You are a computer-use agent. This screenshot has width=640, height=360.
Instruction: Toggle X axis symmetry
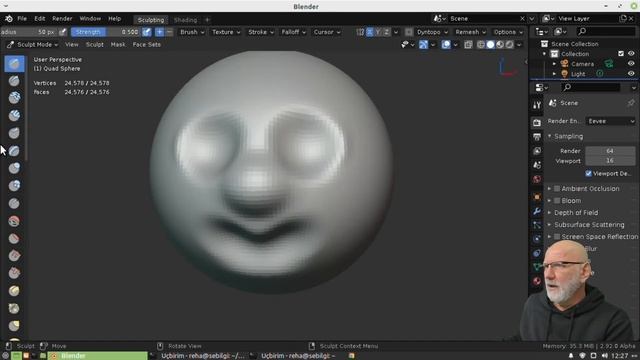click(x=369, y=32)
